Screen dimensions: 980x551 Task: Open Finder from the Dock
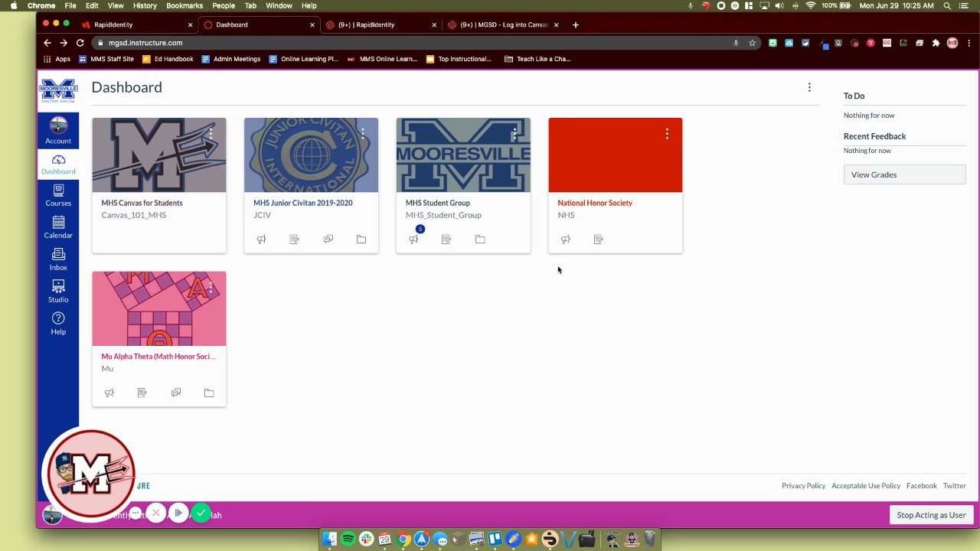point(330,540)
